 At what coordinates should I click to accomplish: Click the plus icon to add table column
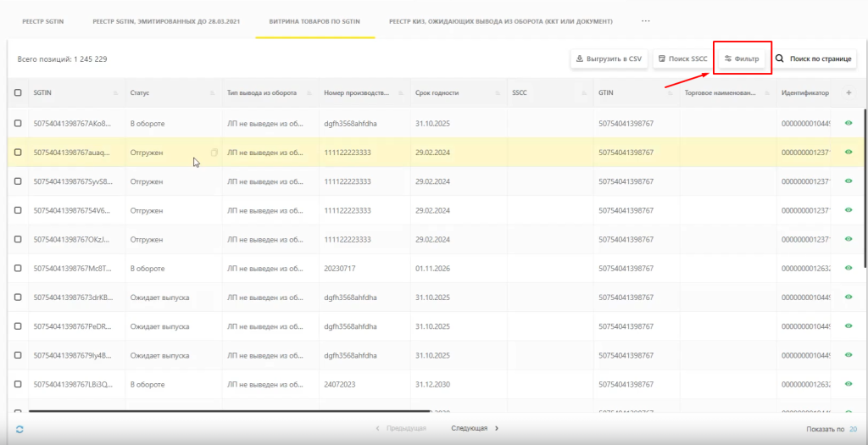[849, 92]
